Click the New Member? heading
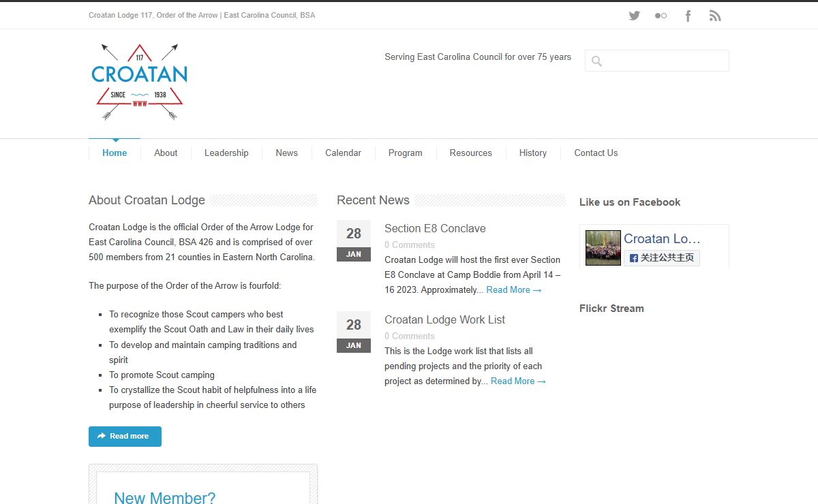818x504 pixels. pyautogui.click(x=165, y=499)
